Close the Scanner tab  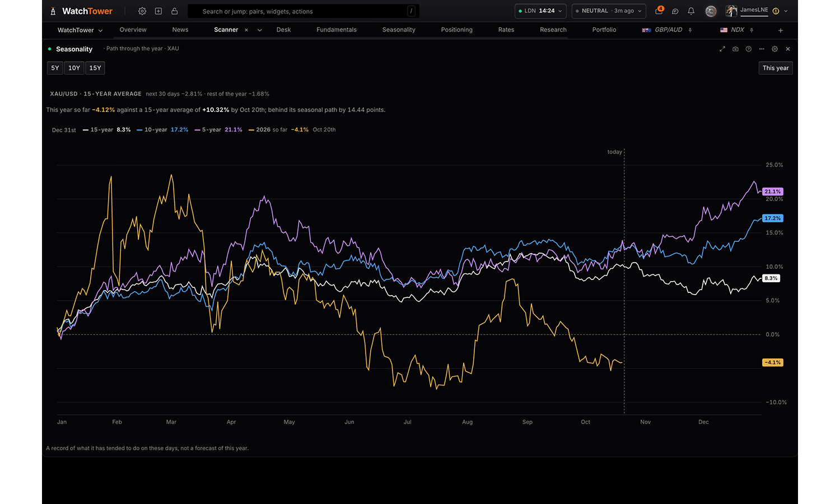click(246, 30)
